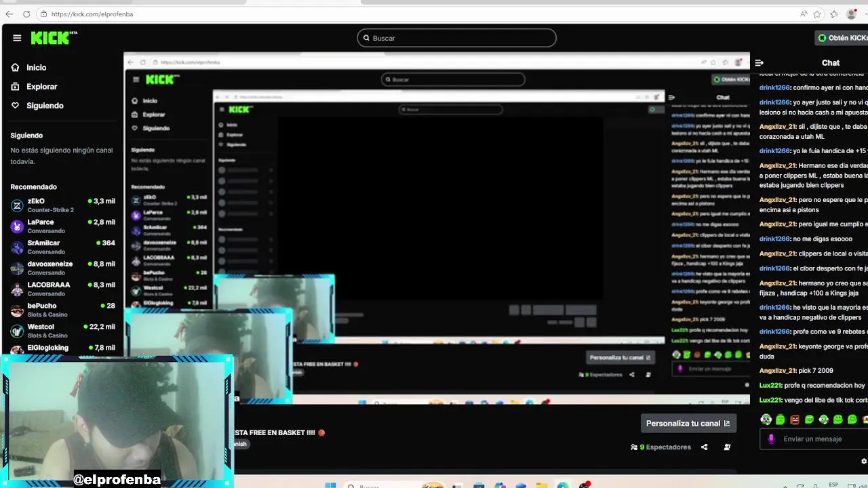Click the icon right of share

pos(727,447)
